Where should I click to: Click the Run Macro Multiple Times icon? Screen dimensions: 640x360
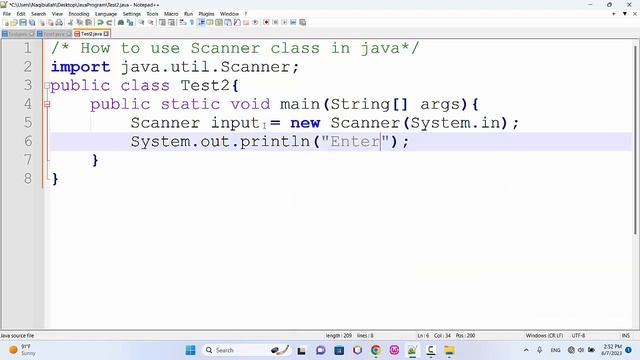[x=293, y=22]
